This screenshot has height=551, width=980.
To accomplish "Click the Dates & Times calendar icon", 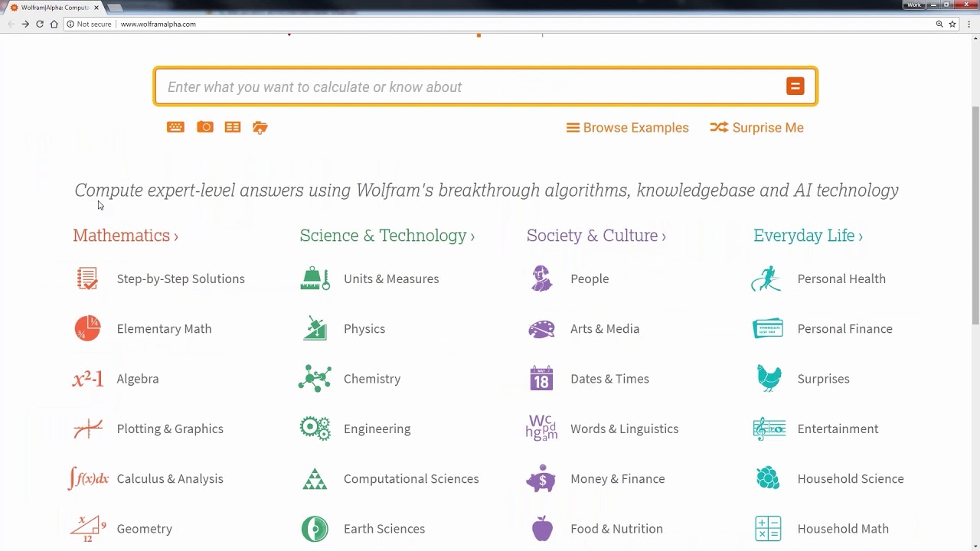I will [541, 378].
